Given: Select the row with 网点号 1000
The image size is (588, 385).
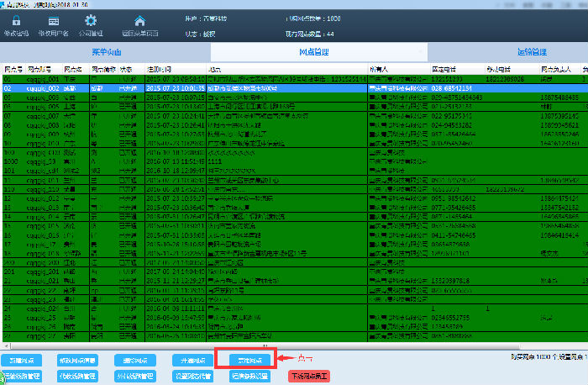Looking at the screenshot, I should pyautogui.click(x=12, y=159).
